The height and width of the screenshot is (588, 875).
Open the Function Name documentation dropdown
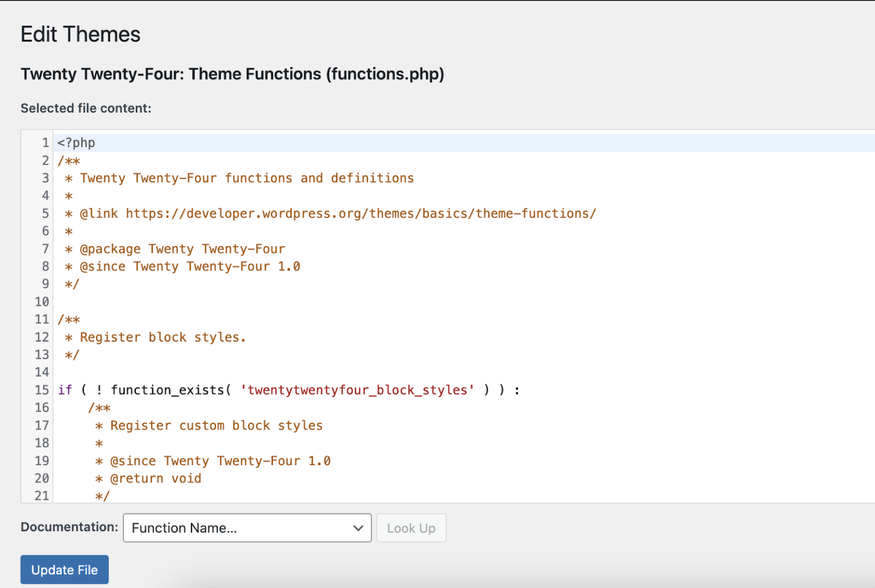tap(247, 528)
